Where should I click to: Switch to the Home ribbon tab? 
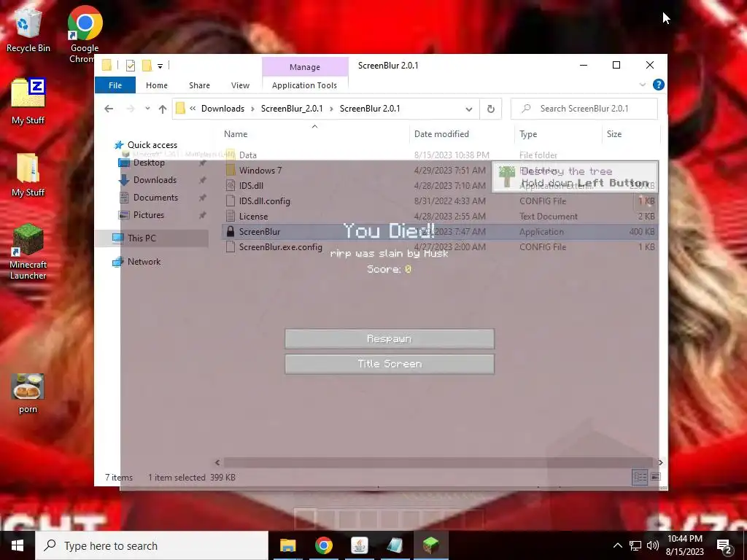(x=157, y=85)
